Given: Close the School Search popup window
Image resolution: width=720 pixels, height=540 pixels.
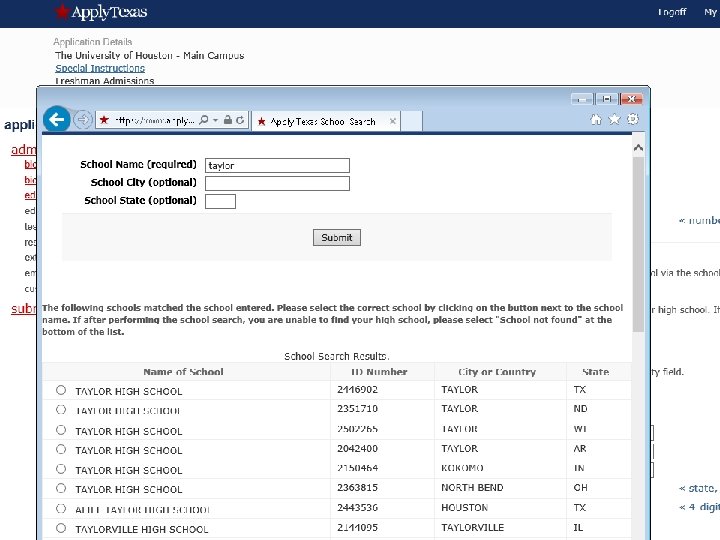Looking at the screenshot, I should 631,99.
